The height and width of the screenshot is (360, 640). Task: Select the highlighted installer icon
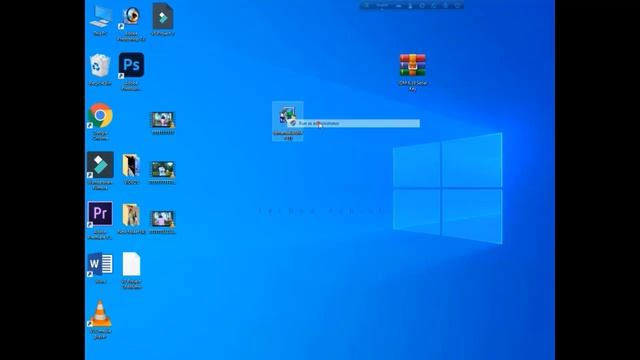(x=287, y=121)
